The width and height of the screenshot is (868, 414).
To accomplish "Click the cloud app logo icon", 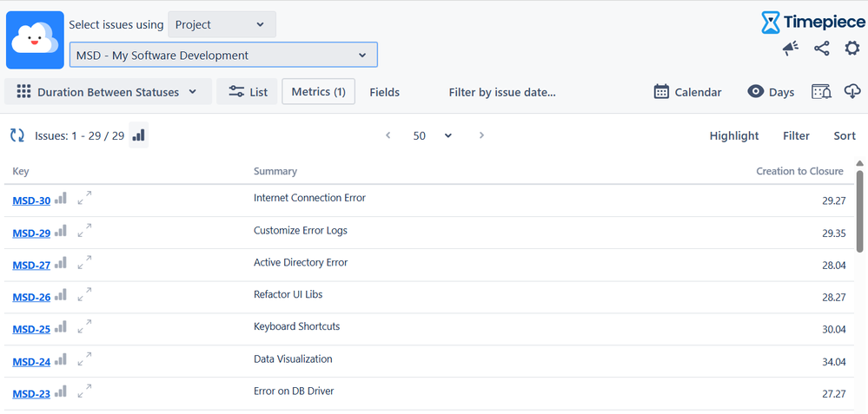I will pos(35,40).
